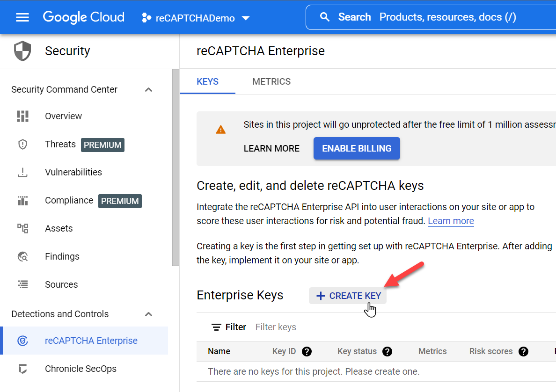
Task: Click the Findings globe-search icon
Action: tap(22, 256)
